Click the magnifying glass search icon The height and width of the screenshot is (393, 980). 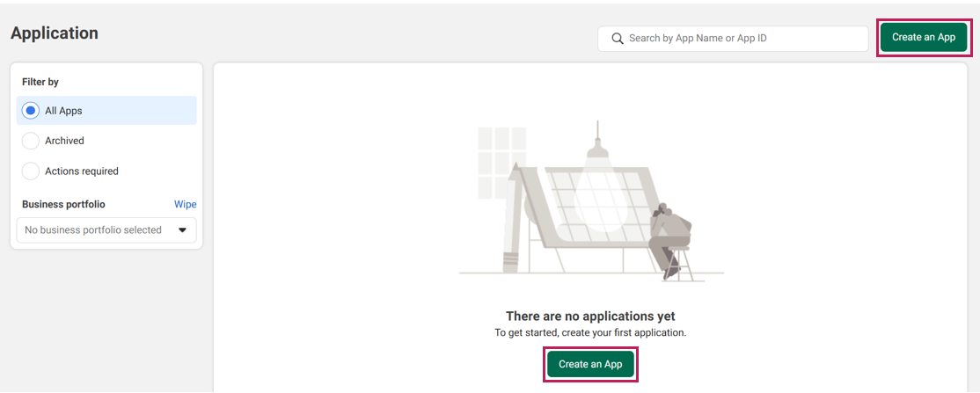pos(618,39)
